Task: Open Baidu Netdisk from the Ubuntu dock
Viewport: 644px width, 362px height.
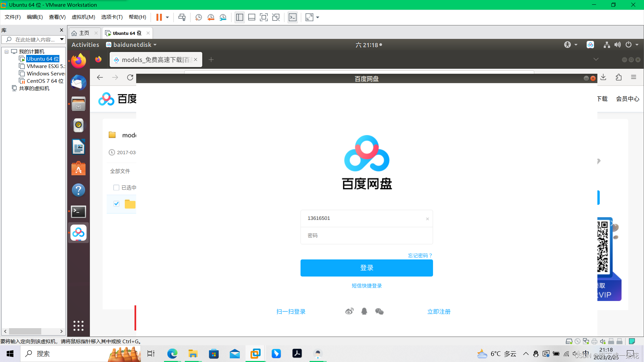Action: pyautogui.click(x=78, y=233)
